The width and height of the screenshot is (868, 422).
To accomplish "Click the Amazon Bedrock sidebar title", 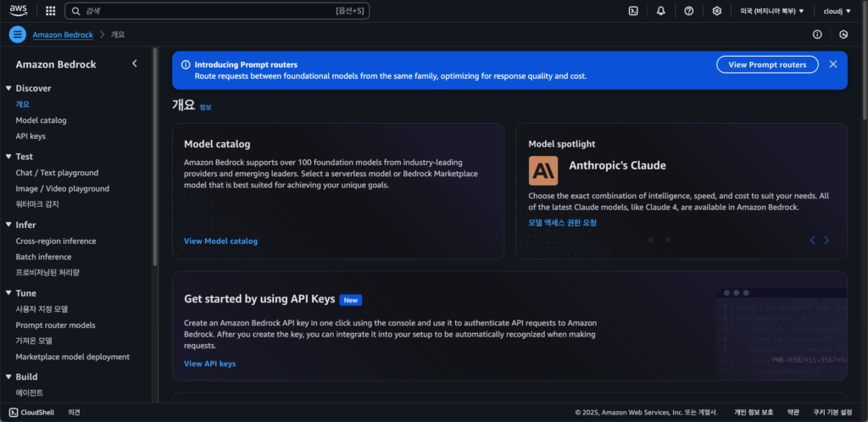I will 56,64.
